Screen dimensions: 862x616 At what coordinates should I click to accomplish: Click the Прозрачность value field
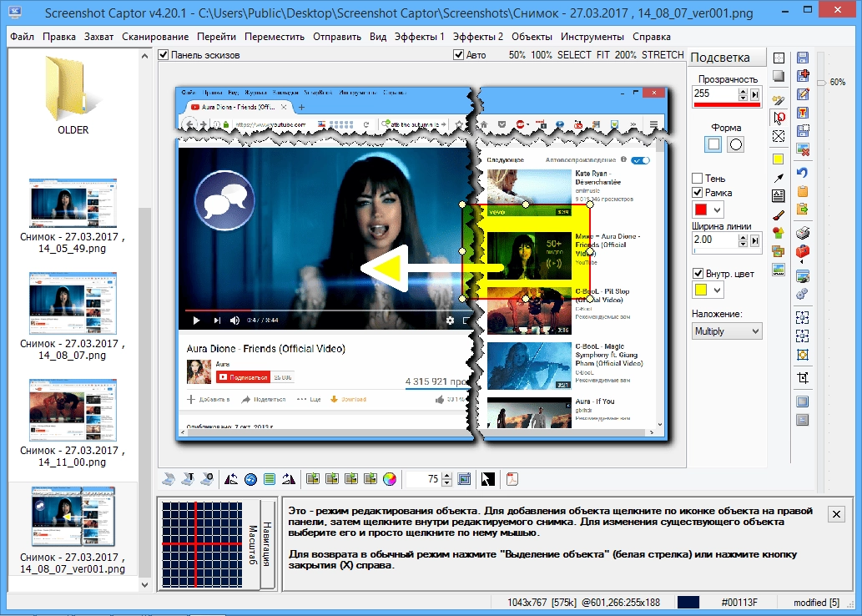pos(714,93)
